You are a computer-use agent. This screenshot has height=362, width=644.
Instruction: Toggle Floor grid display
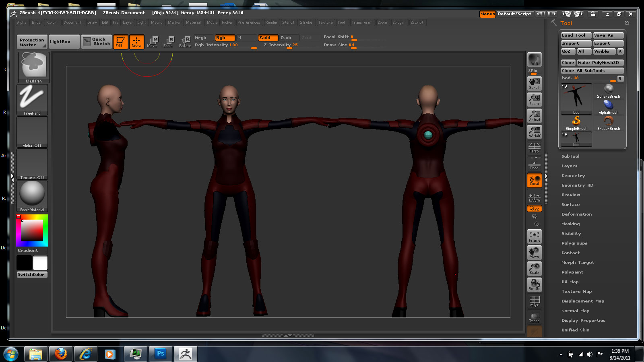(x=535, y=164)
